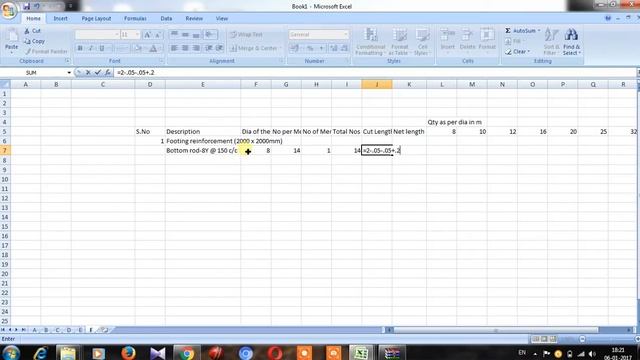640x360 pixels.
Task: Open the Clear dropdown
Action: click(517, 52)
